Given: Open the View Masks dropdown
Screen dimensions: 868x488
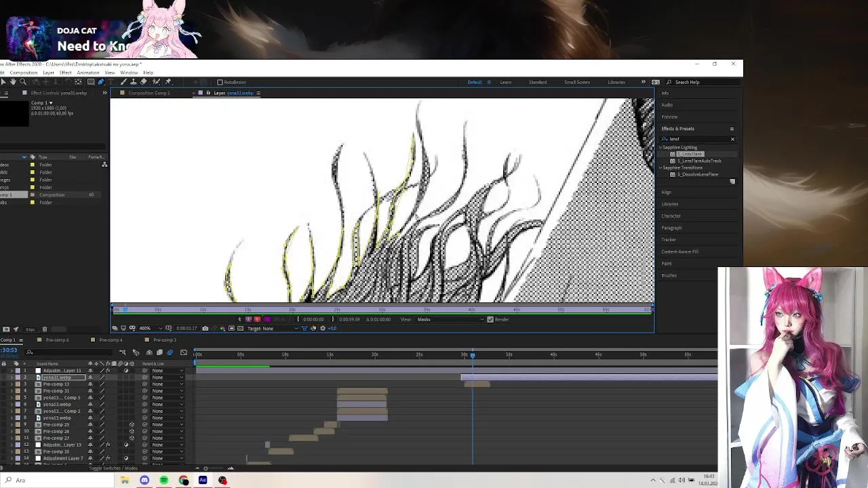Looking at the screenshot, I should tap(451, 319).
